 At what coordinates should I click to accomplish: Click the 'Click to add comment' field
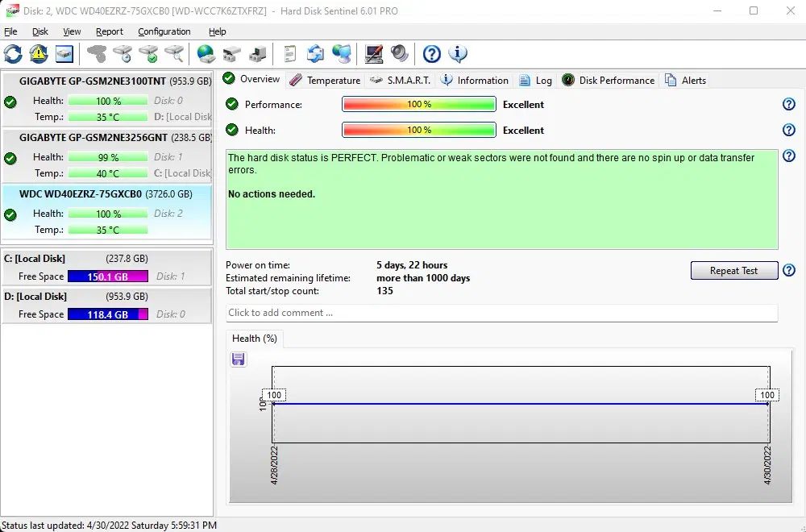coord(501,313)
